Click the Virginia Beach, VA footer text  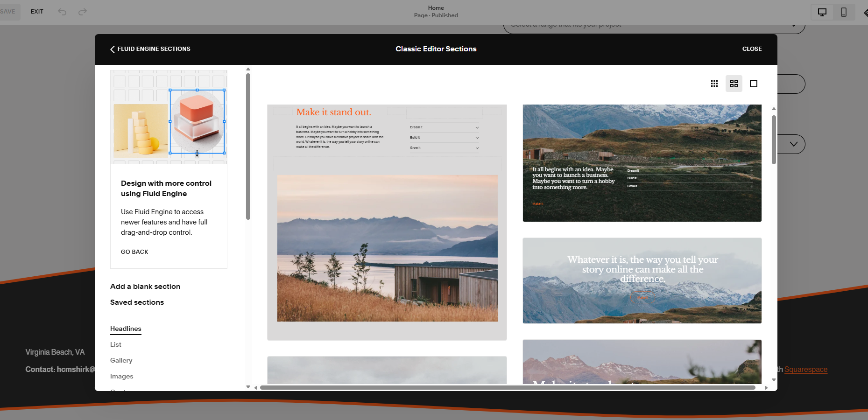point(55,352)
